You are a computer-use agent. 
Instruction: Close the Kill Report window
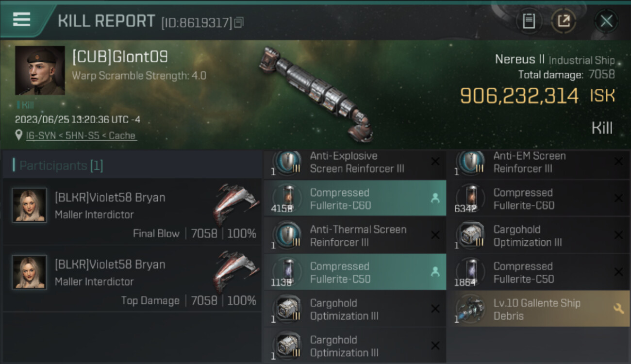click(x=606, y=21)
